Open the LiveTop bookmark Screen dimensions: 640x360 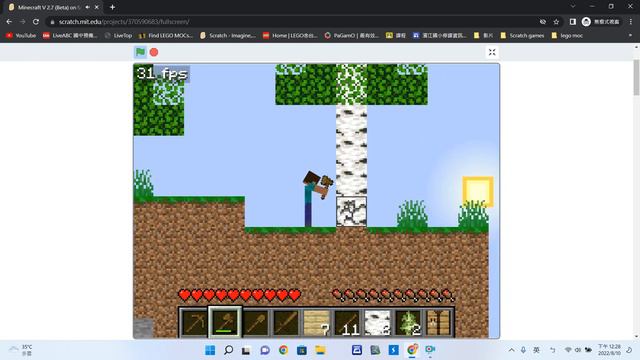[118, 36]
